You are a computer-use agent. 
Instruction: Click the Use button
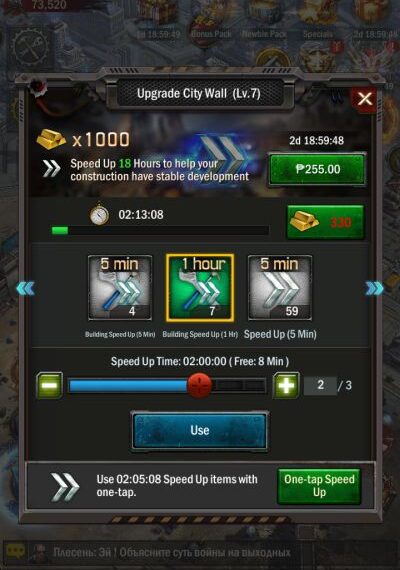click(200, 431)
